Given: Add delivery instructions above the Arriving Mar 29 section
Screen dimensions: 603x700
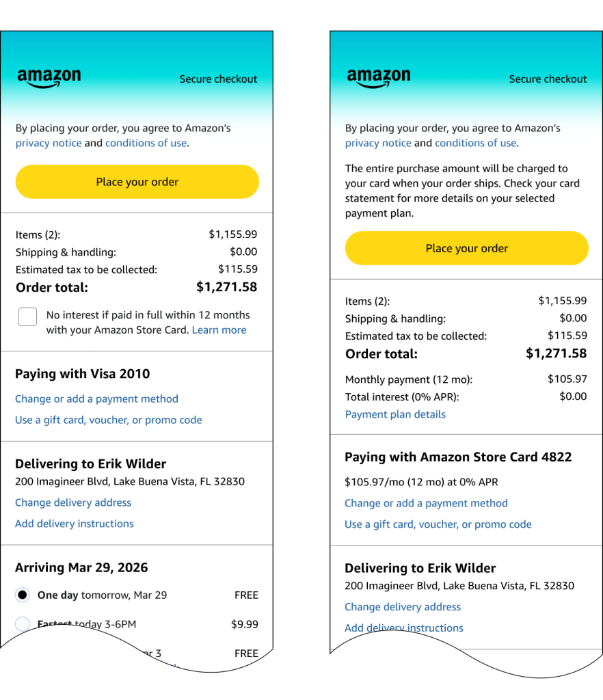Looking at the screenshot, I should pos(75,524).
